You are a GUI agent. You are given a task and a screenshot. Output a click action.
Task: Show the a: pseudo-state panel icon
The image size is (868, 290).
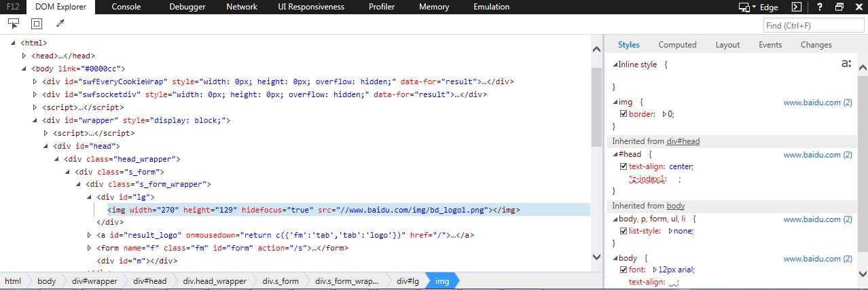point(846,63)
